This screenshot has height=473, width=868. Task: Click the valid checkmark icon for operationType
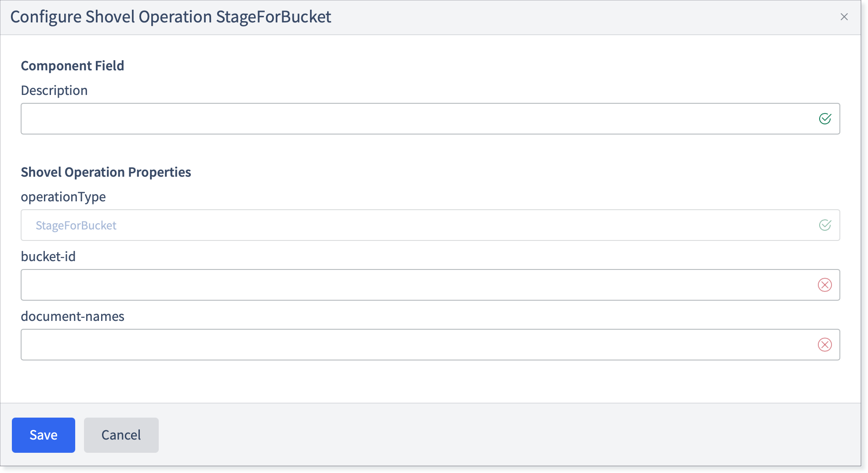[x=825, y=225]
